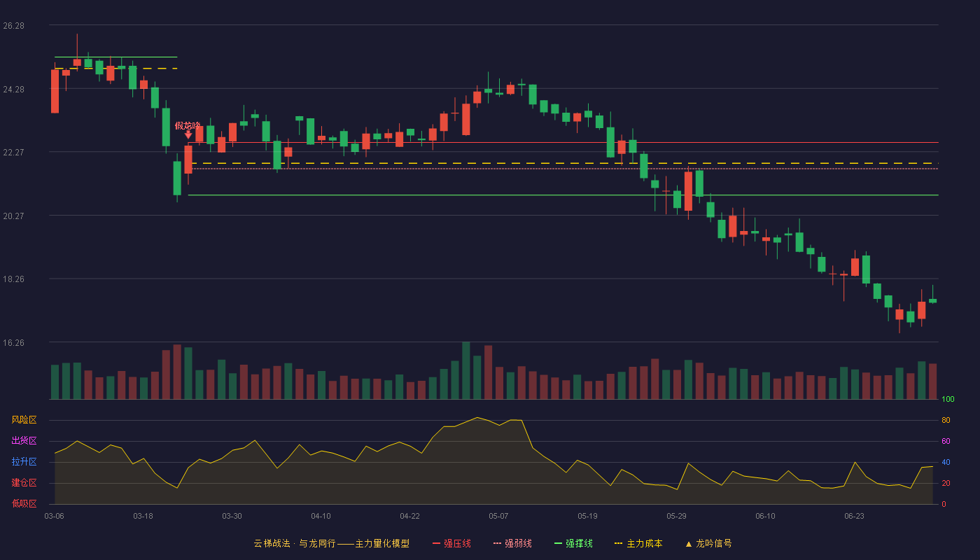Click the 05-07 date label
The image size is (980, 560).
(x=498, y=516)
